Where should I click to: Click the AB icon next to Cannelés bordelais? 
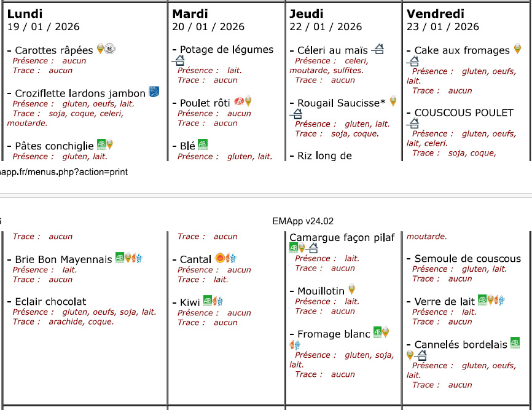click(x=515, y=343)
